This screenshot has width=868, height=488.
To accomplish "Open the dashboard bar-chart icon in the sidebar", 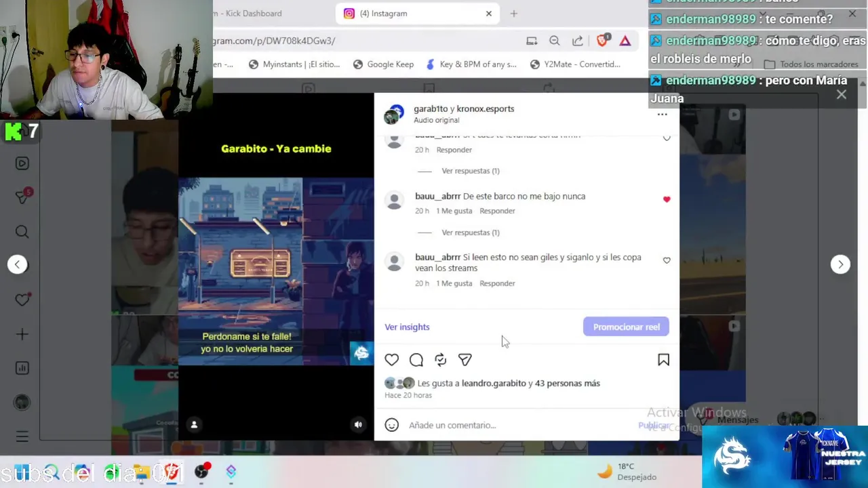I will (x=22, y=368).
